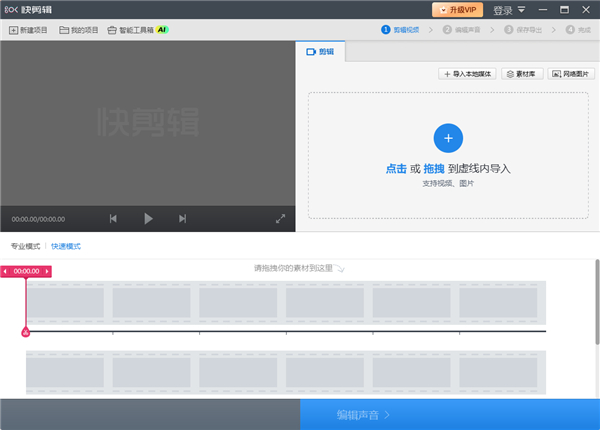Viewport: 600px width, 430px height.
Task: Open the 素材库 material library
Action: tap(522, 74)
